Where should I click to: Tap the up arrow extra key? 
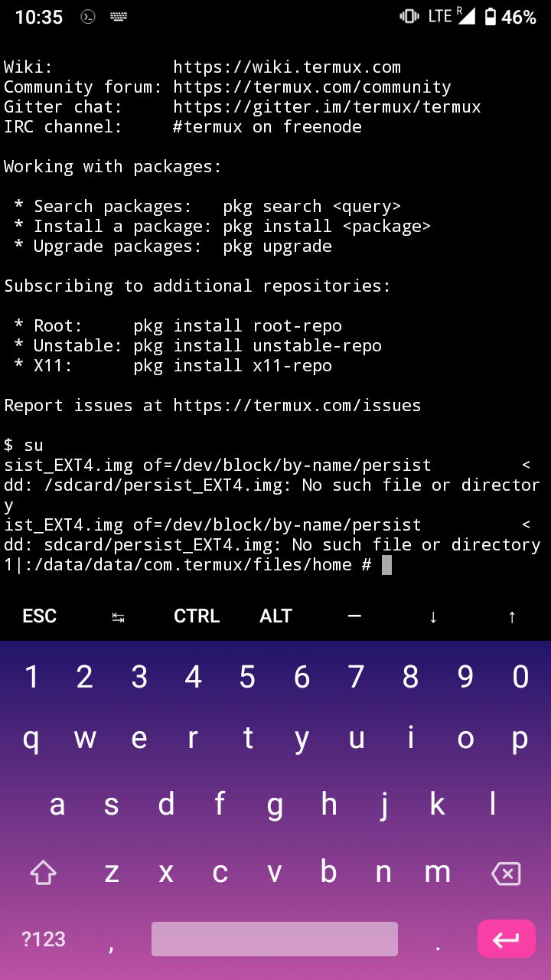point(512,617)
